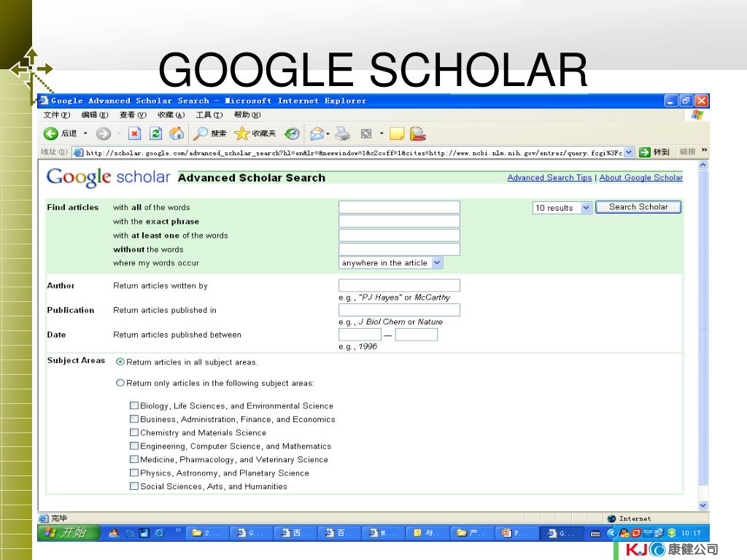This screenshot has height=560, width=747.
Task: Check Business, Administration, Finance, and Economics
Action: 134,419
